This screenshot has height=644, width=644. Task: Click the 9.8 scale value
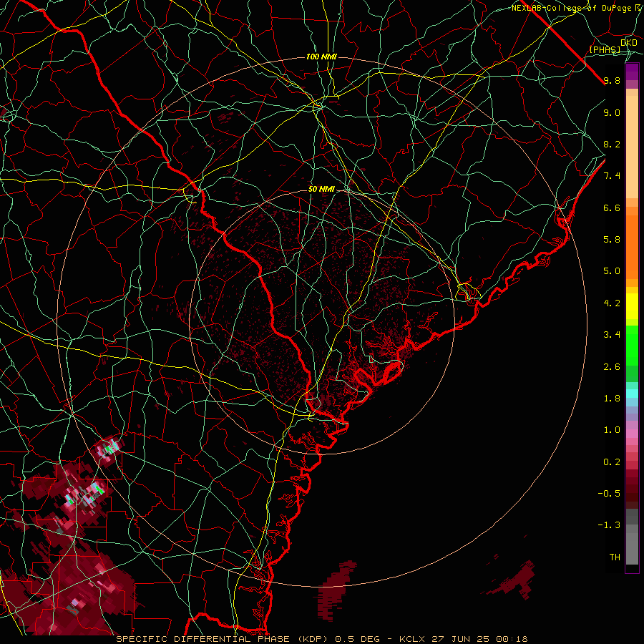tap(612, 80)
